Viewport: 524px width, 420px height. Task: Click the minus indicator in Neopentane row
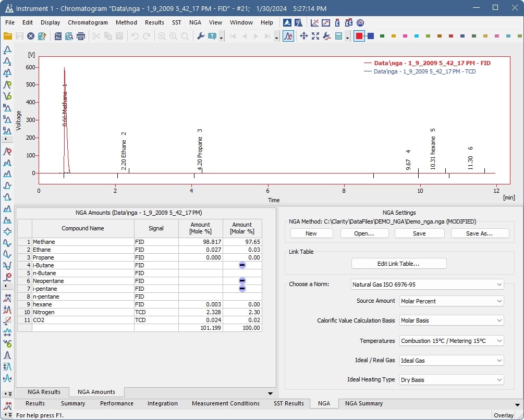tap(242, 281)
